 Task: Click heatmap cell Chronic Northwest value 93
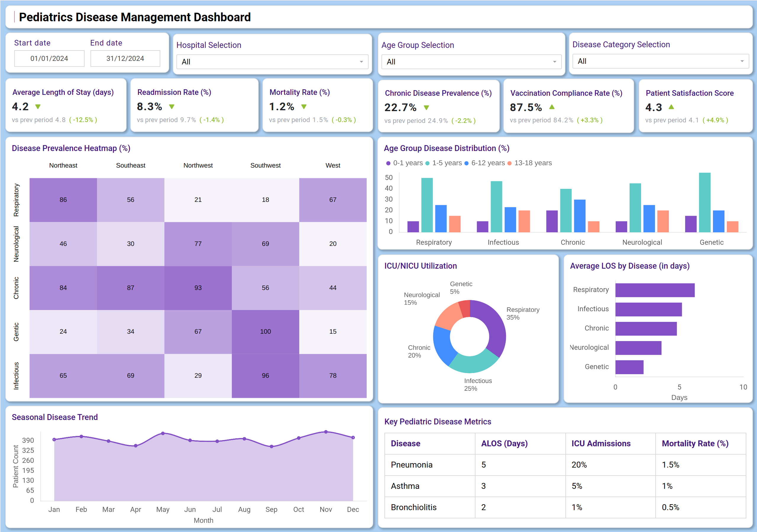click(198, 288)
